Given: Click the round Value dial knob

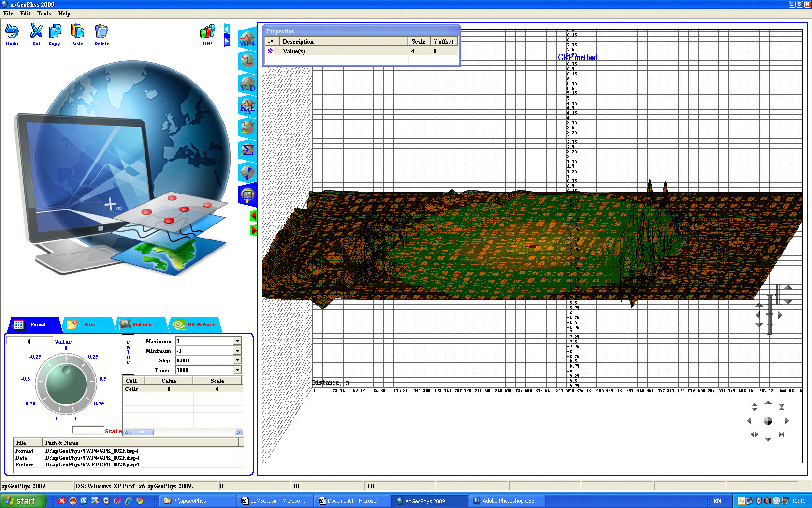Looking at the screenshot, I should 66,384.
